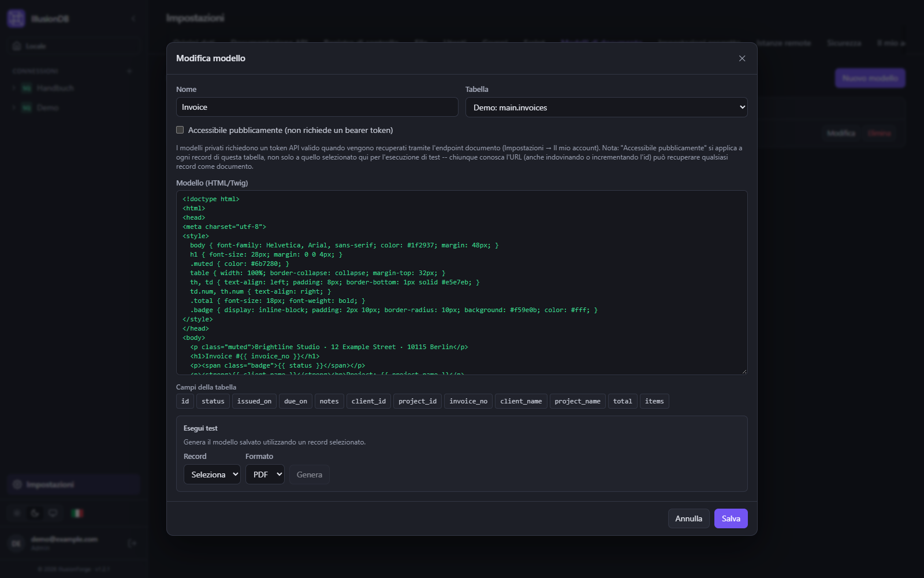Click the logout icon next to demo account

[x=132, y=543]
